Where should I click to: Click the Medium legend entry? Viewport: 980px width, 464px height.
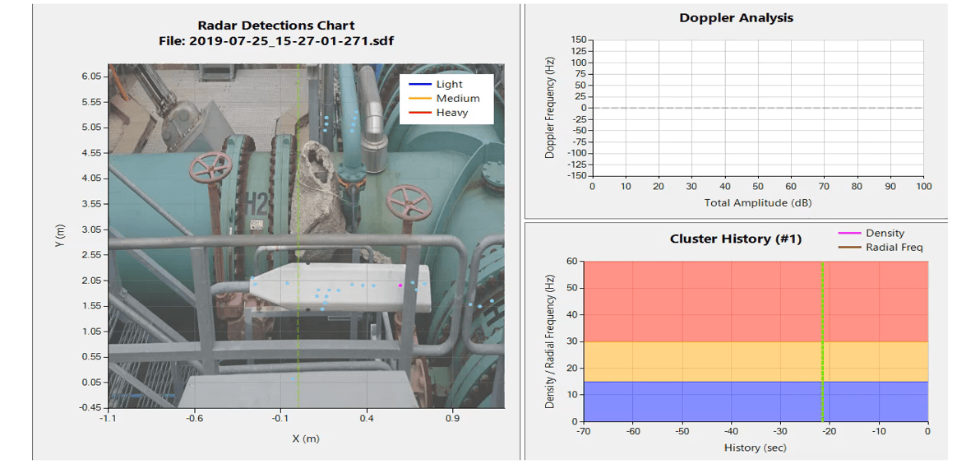pyautogui.click(x=444, y=98)
